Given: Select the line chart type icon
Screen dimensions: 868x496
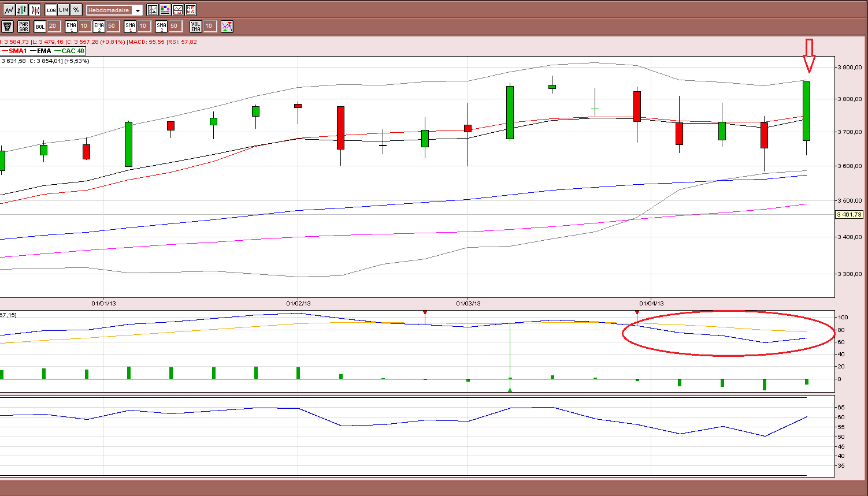Looking at the screenshot, I should (x=9, y=10).
